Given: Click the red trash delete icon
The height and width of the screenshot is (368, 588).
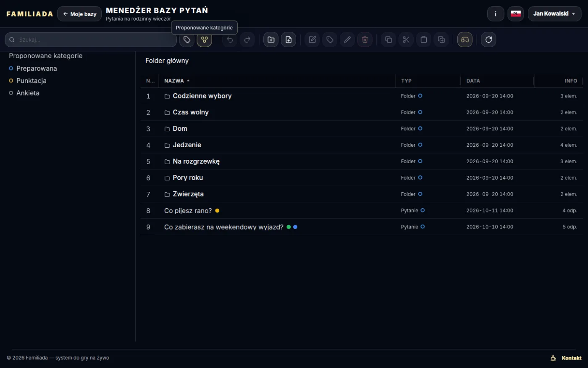Looking at the screenshot, I should (365, 40).
